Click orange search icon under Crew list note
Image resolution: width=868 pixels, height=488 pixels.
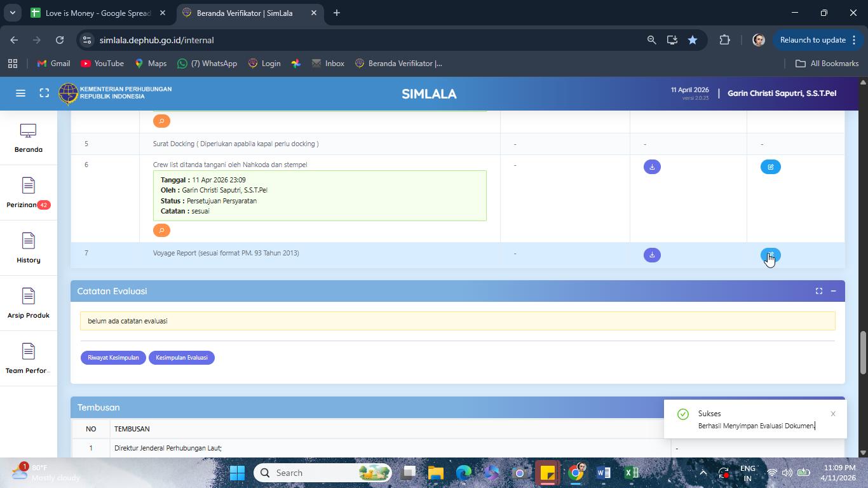161,230
